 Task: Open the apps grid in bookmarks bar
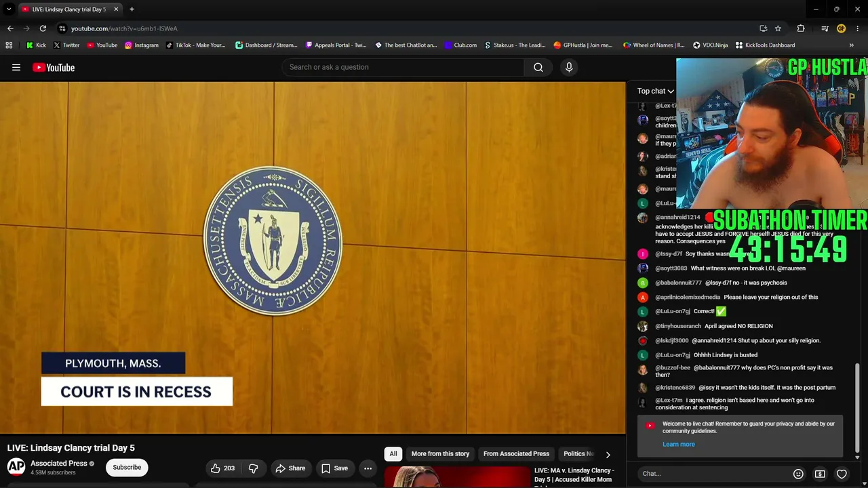pos(9,45)
